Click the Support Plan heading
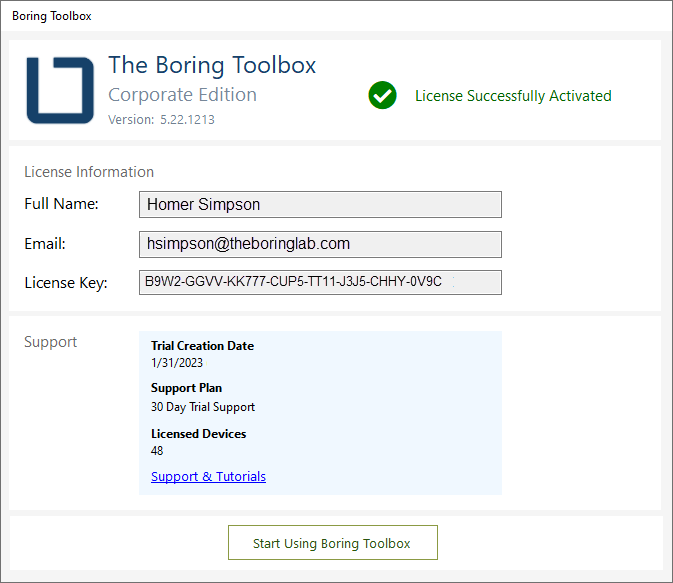 (x=186, y=388)
